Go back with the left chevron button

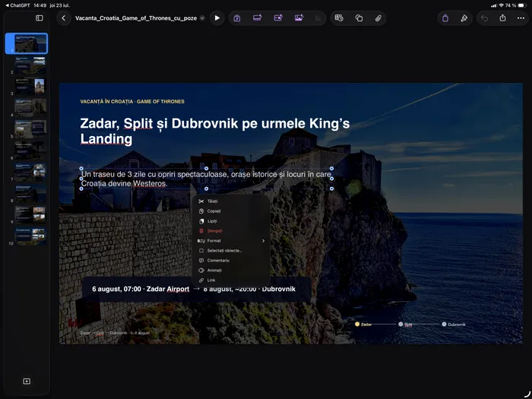coord(63,18)
